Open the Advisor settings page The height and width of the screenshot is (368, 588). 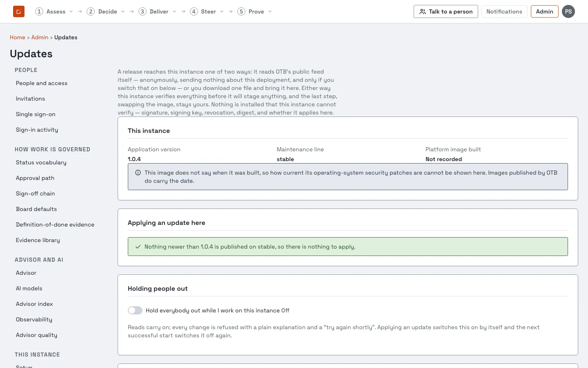coord(26,273)
